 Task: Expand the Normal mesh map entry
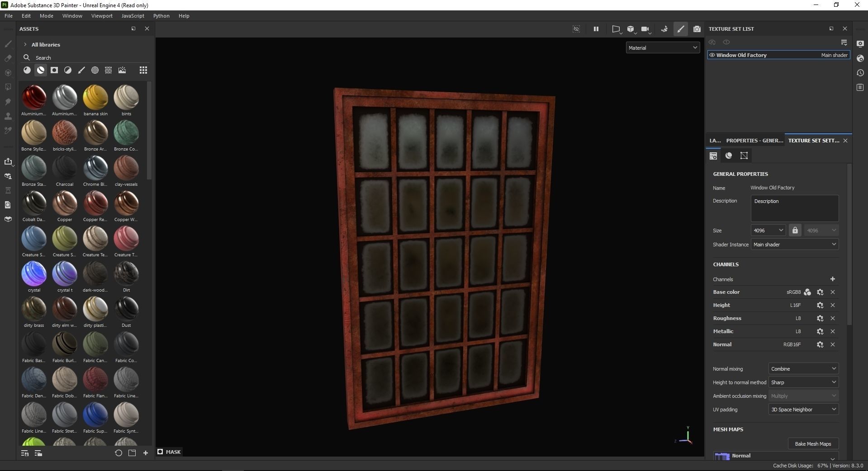pyautogui.click(x=833, y=458)
